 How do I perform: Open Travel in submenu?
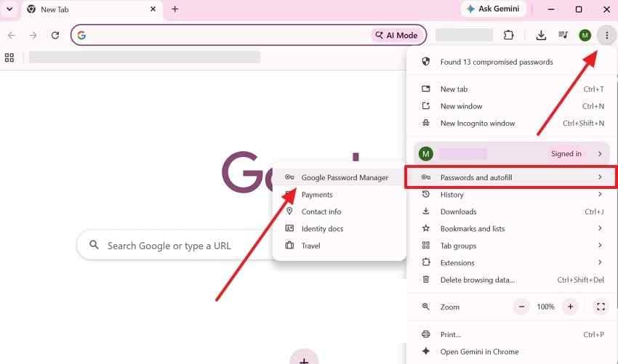pyautogui.click(x=339, y=246)
